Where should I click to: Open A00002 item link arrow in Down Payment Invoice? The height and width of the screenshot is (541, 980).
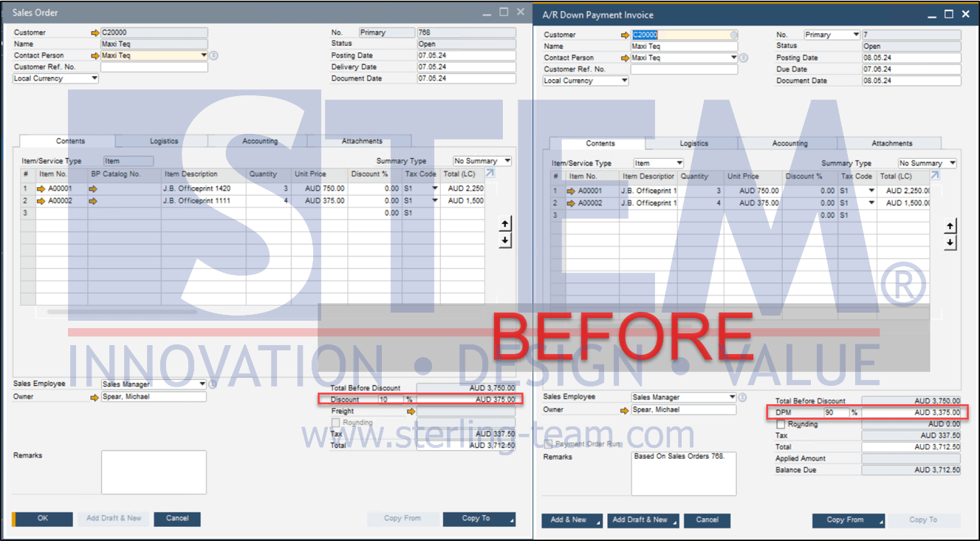point(572,203)
